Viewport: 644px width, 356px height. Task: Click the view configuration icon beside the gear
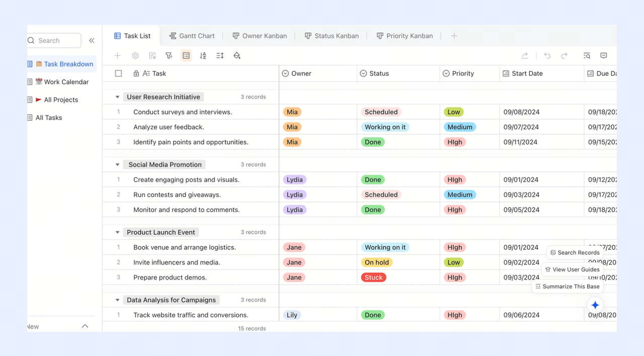(152, 56)
